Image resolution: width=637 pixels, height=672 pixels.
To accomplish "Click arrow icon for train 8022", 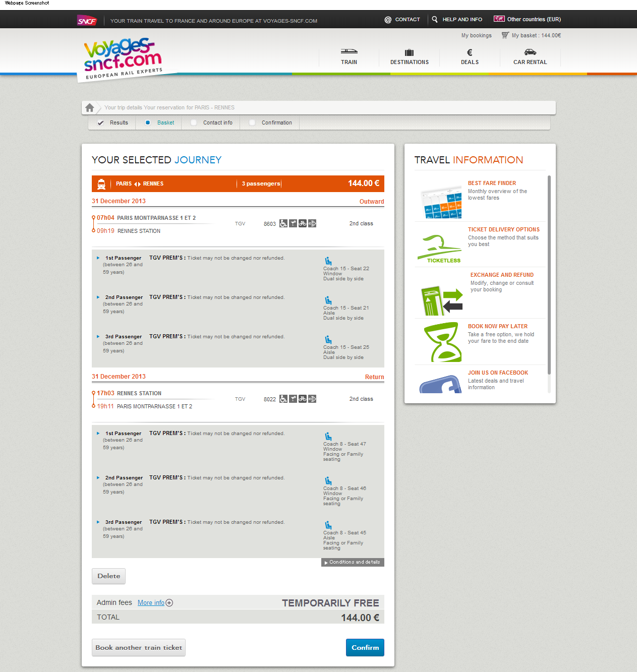I will click(x=312, y=399).
